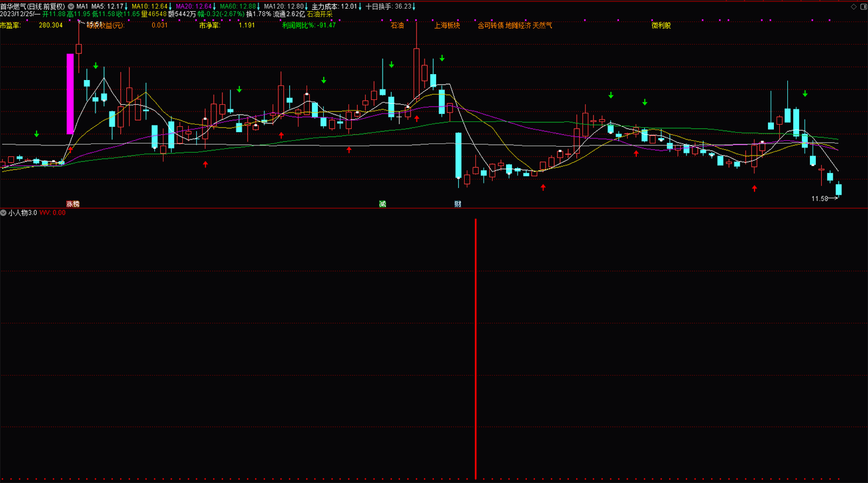Toggle the side panel icon at the top right

pos(863,6)
